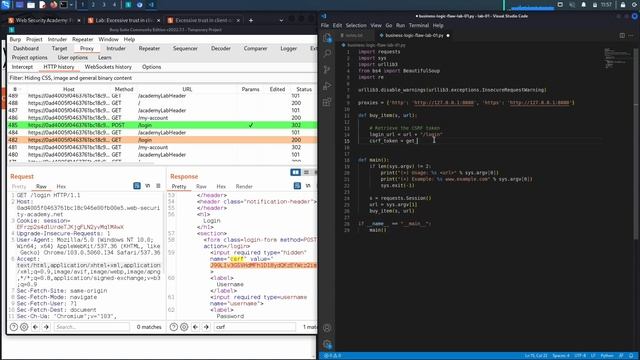Launch Firefox from the taskbar
640x360 pixels.
[x=53, y=5]
